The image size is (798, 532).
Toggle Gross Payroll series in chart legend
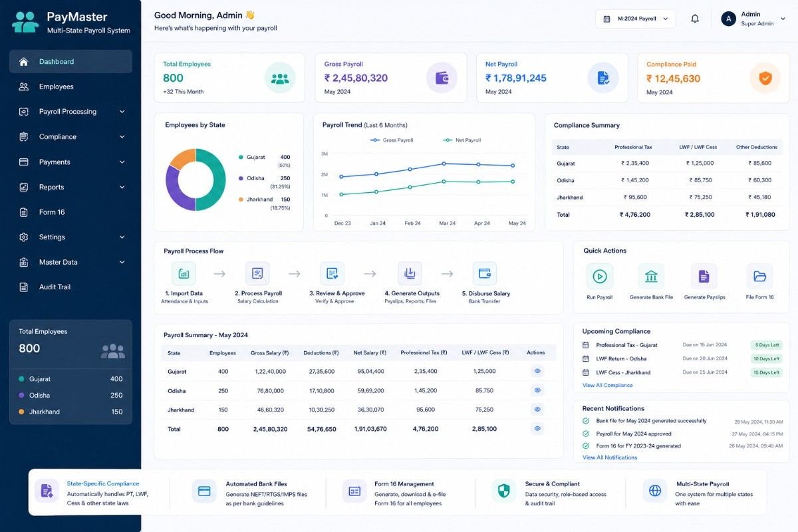[392, 140]
